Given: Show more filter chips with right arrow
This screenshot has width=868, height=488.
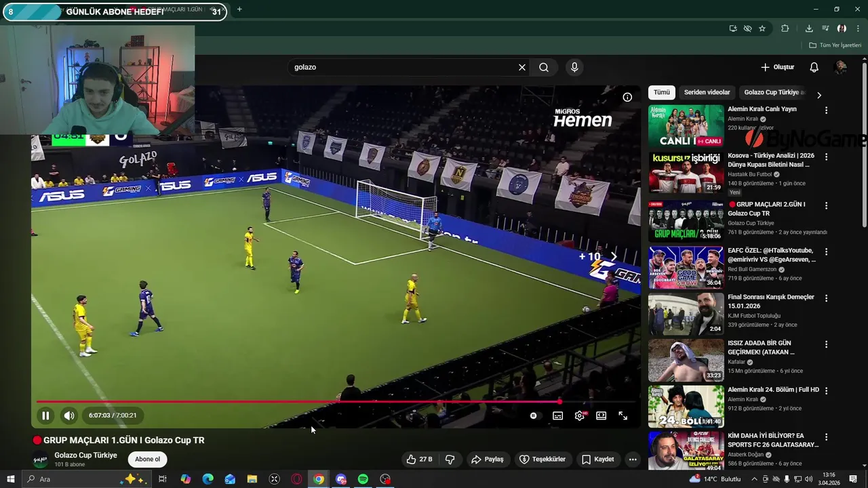Looking at the screenshot, I should [x=819, y=95].
